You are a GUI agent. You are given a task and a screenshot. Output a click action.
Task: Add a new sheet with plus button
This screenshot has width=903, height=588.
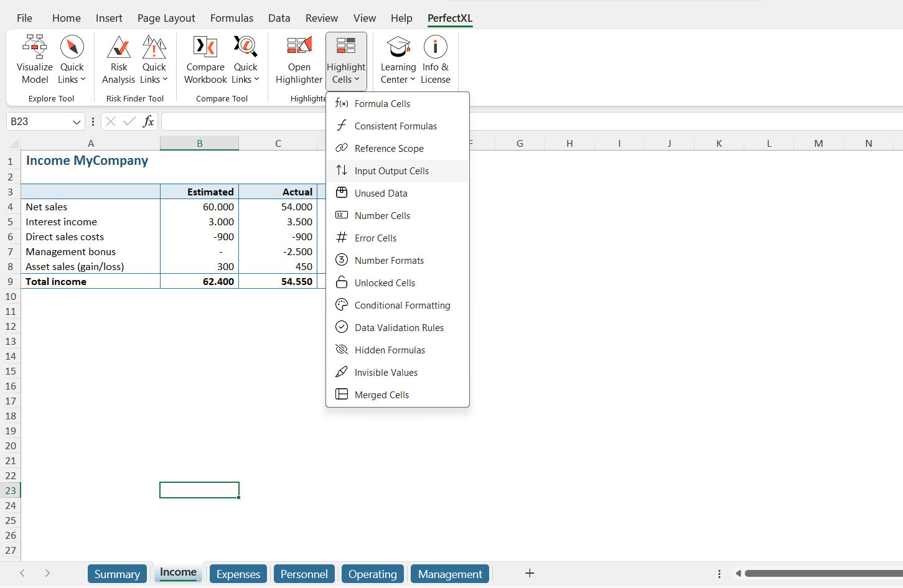pos(530,573)
